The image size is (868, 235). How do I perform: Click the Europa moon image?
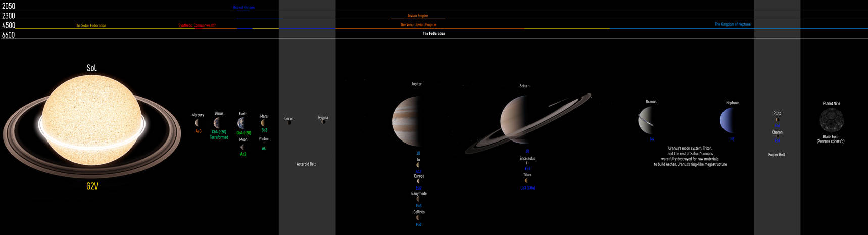[x=418, y=181]
